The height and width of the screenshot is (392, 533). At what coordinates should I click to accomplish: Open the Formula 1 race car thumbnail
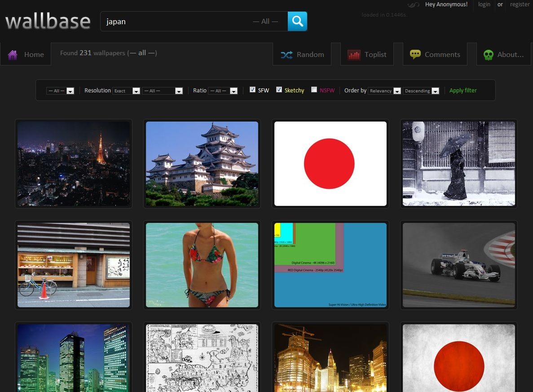tap(459, 265)
